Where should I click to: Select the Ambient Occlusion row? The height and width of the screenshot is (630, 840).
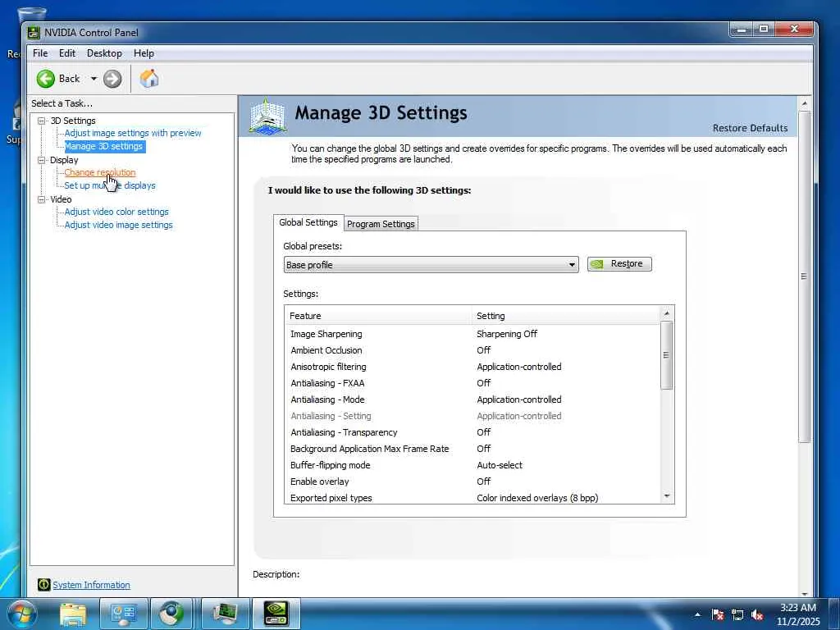(x=473, y=350)
